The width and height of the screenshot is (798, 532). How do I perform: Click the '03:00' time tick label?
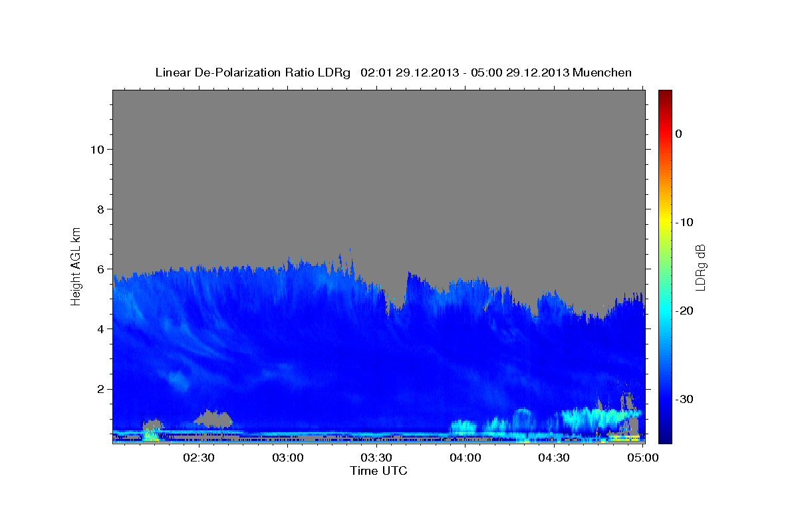pyautogui.click(x=288, y=458)
